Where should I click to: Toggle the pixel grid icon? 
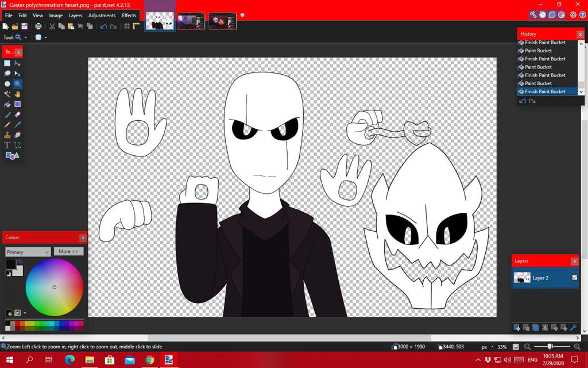pos(127,26)
